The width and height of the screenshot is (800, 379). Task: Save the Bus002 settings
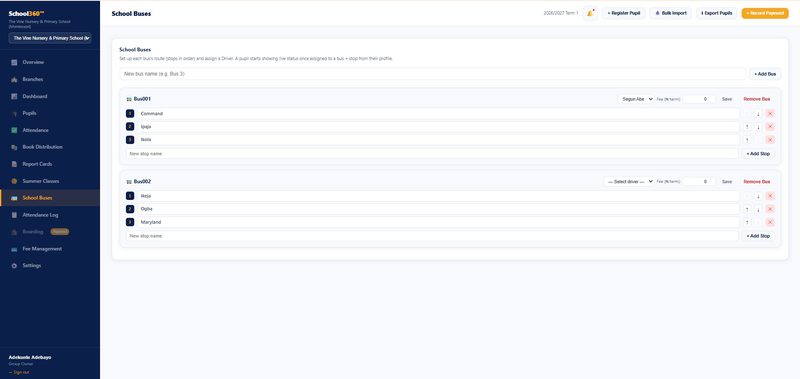tap(727, 182)
